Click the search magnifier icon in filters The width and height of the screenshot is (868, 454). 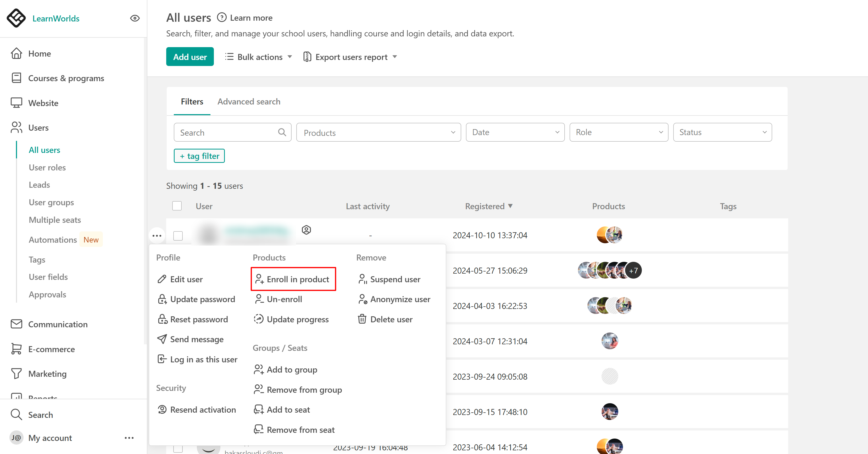click(282, 132)
